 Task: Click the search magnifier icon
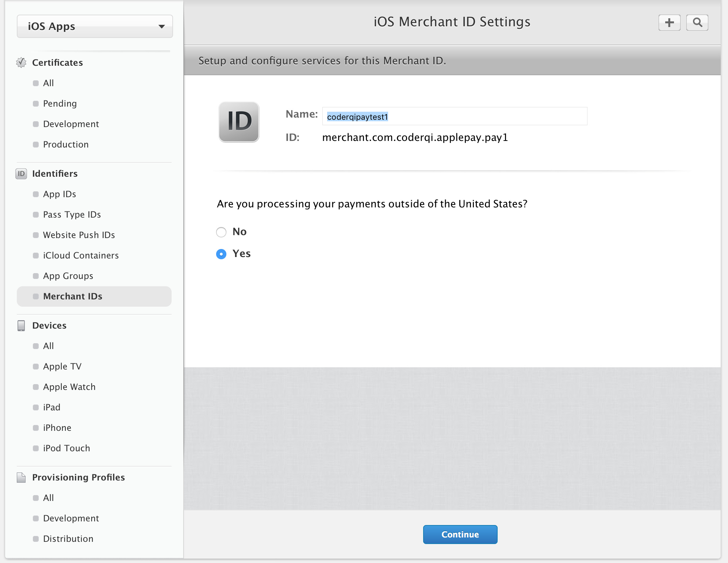point(697,23)
